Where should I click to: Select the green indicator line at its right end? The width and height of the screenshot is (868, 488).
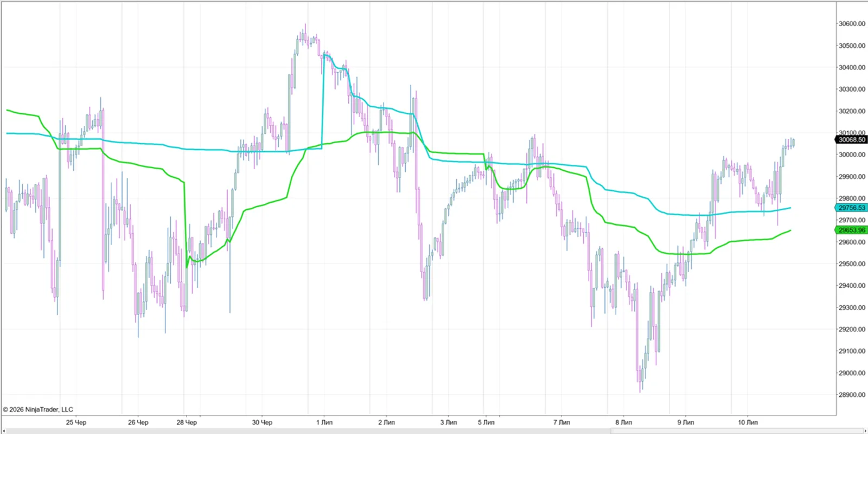788,231
